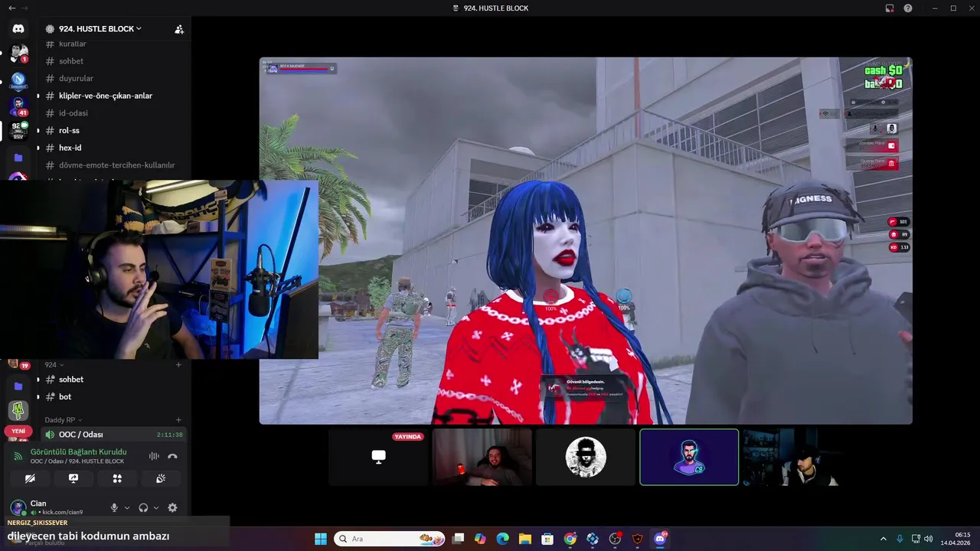Click the taskbar Ara search box
The height and width of the screenshot is (551, 980).
coord(390,539)
